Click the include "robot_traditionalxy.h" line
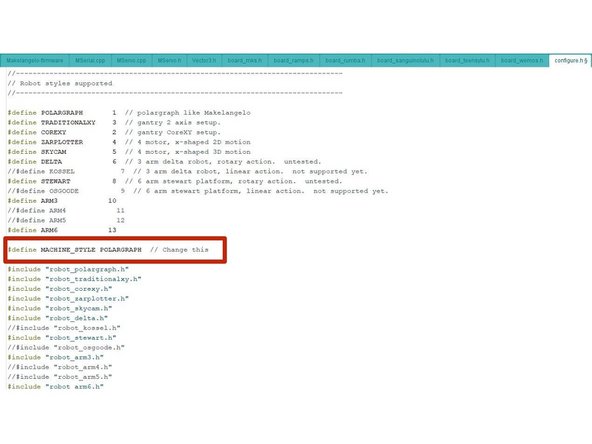592x444 pixels. (74, 279)
